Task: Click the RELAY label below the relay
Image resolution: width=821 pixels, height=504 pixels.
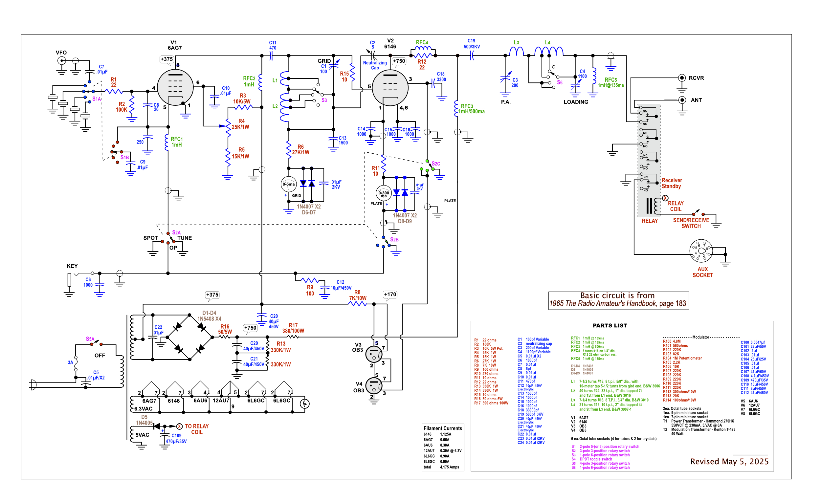Action: pyautogui.click(x=650, y=221)
